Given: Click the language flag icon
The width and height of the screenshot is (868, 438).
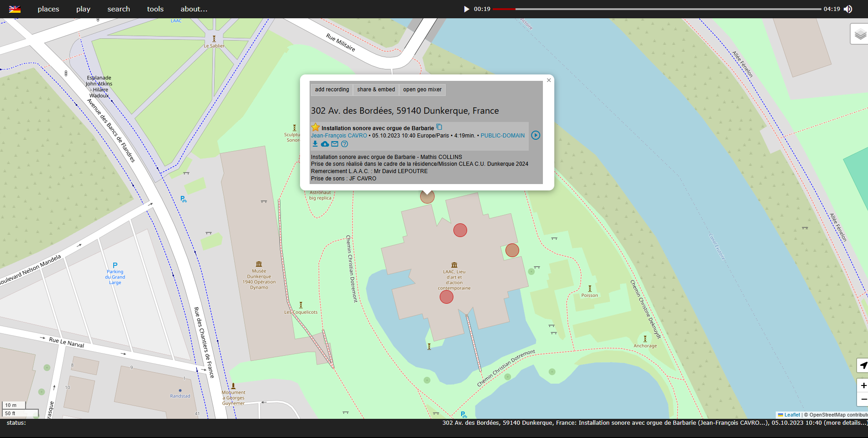Looking at the screenshot, I should point(15,9).
